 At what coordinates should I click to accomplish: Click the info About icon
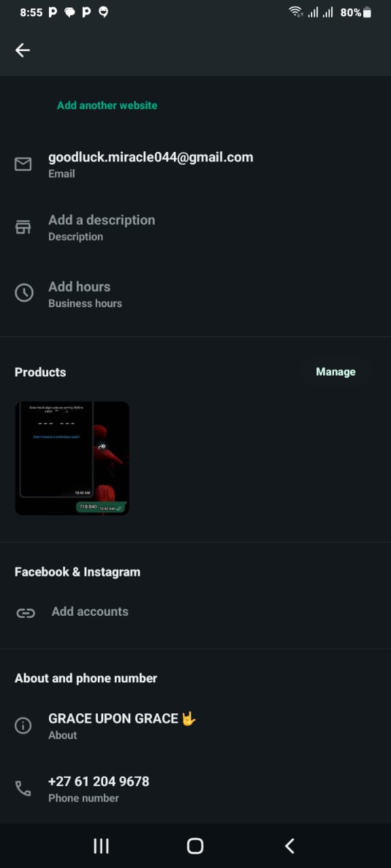coord(23,726)
